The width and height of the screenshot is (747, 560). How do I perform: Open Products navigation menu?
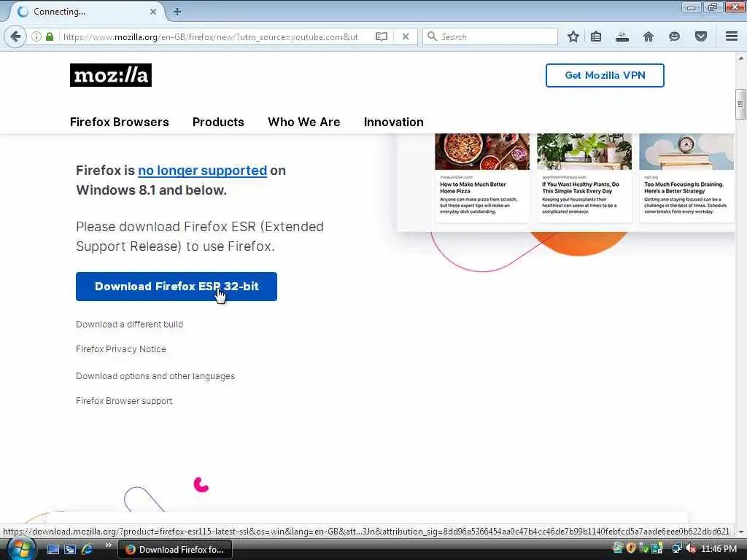218,122
